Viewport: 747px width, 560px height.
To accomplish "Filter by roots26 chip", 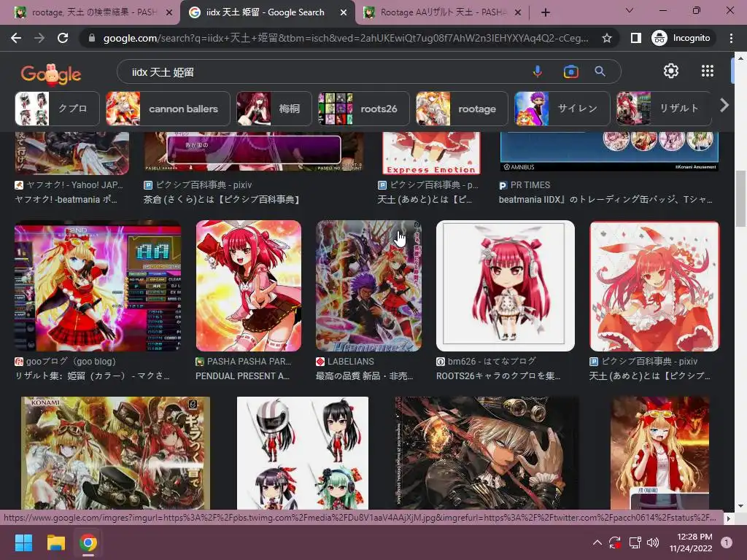I will (x=363, y=109).
